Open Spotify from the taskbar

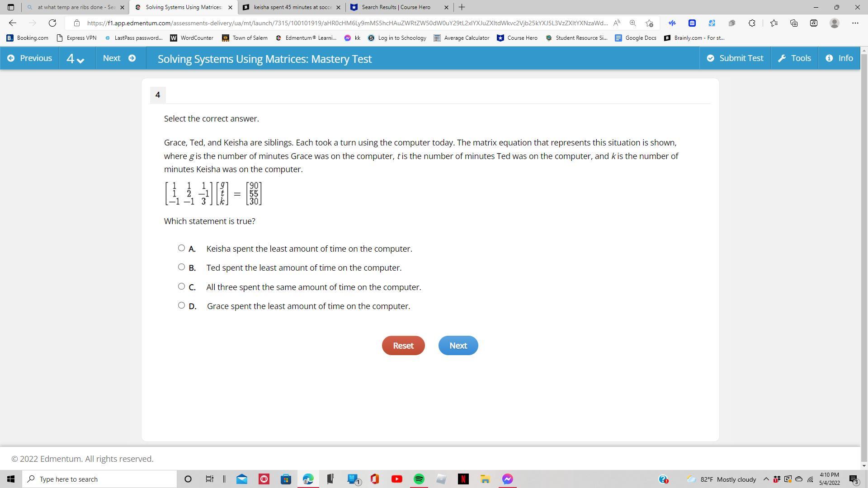pyautogui.click(x=419, y=479)
